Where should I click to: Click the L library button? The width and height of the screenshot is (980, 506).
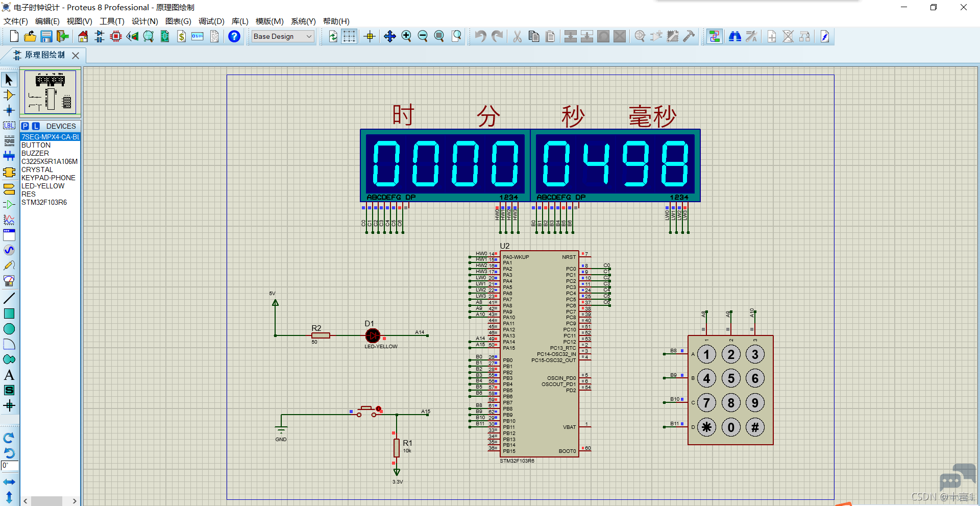coord(36,126)
